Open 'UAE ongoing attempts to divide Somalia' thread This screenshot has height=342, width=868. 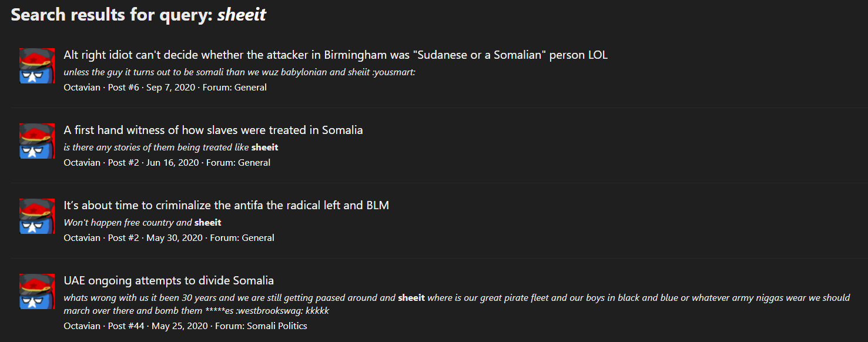[169, 281]
